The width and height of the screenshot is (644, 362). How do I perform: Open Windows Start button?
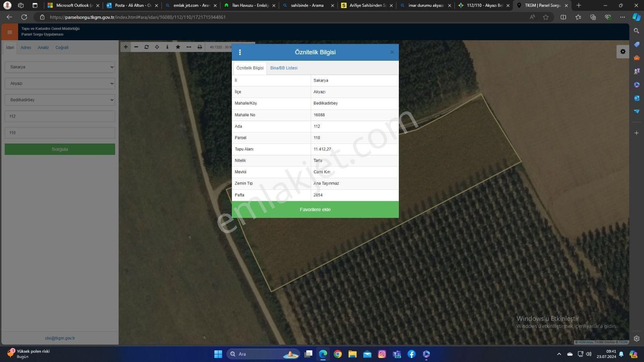(218, 354)
